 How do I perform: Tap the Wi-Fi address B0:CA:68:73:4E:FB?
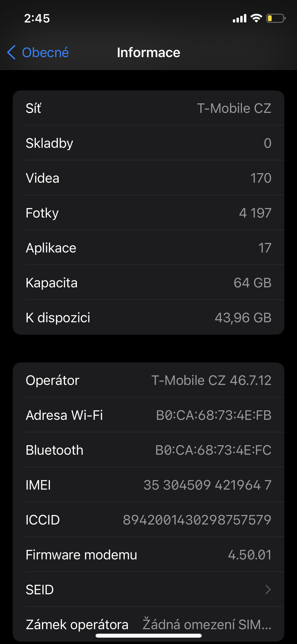[214, 415]
